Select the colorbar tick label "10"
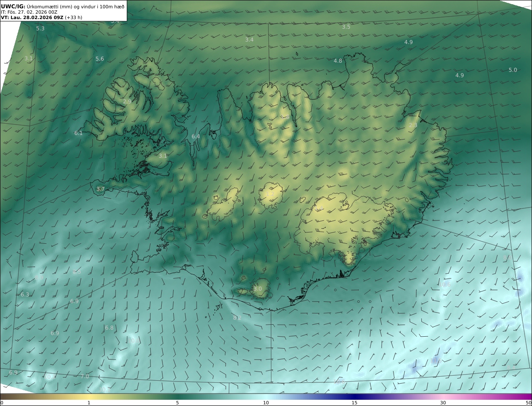 tap(266, 403)
